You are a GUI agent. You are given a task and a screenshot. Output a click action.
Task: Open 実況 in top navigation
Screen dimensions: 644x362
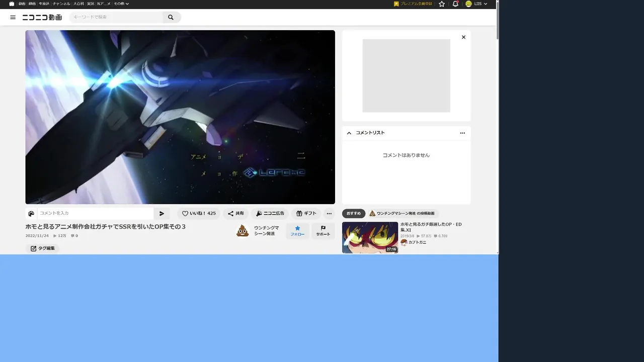[x=91, y=4]
